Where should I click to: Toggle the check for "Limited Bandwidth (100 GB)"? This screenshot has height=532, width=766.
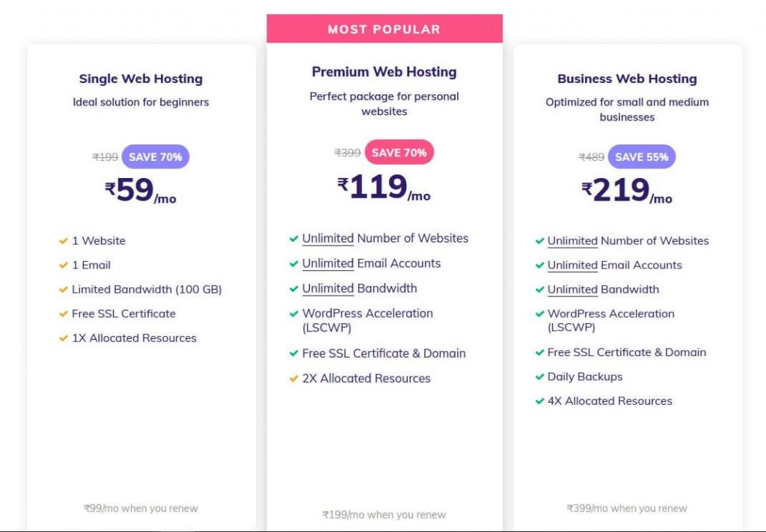[x=64, y=290]
